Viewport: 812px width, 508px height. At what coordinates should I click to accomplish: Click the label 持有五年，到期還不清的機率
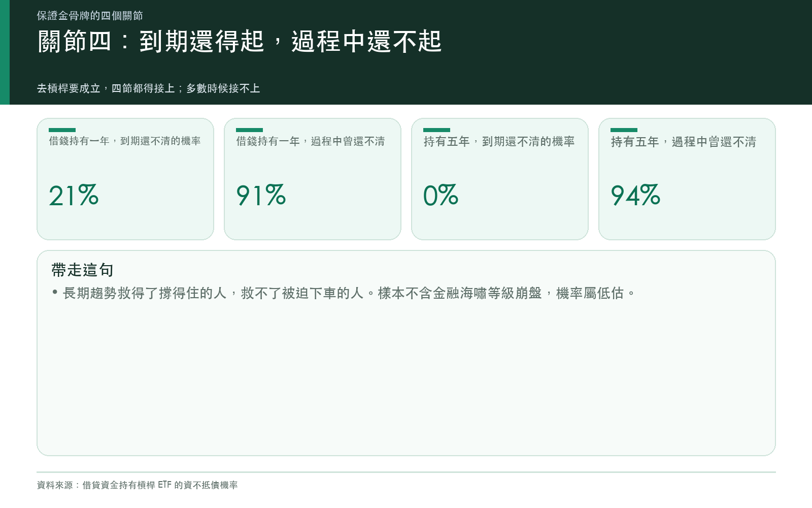pos(499,142)
